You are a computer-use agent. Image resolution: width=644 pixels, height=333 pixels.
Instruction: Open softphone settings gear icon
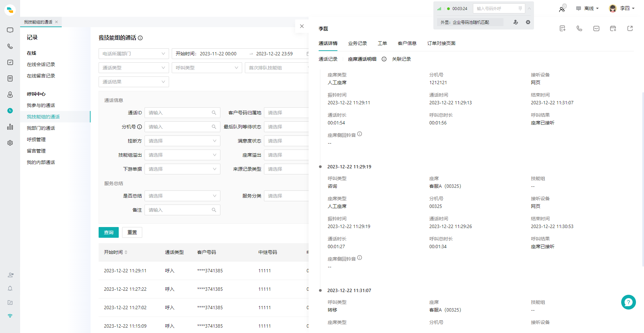coord(528,22)
